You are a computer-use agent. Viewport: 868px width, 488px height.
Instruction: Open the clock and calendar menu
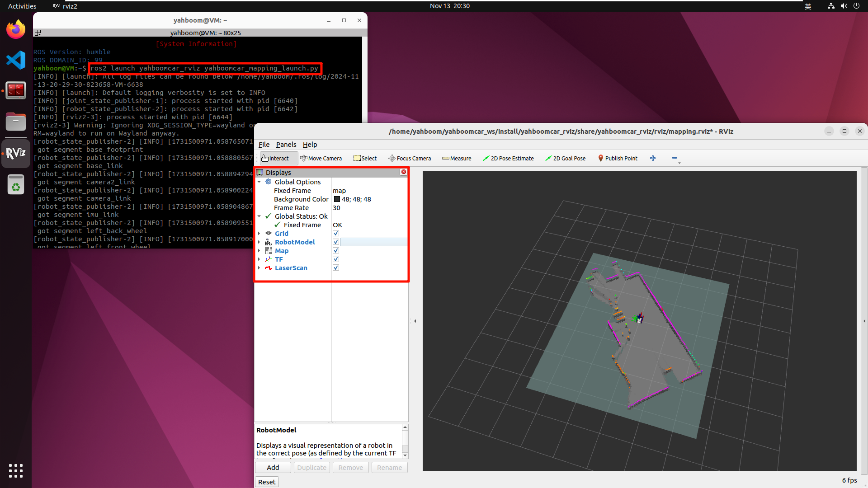tap(449, 6)
